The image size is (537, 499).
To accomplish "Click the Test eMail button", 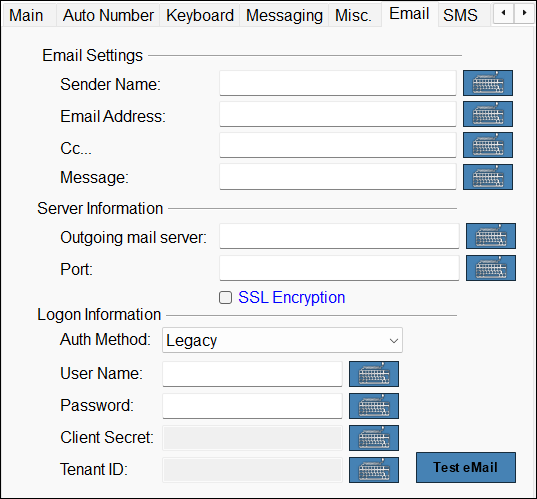I will click(466, 467).
